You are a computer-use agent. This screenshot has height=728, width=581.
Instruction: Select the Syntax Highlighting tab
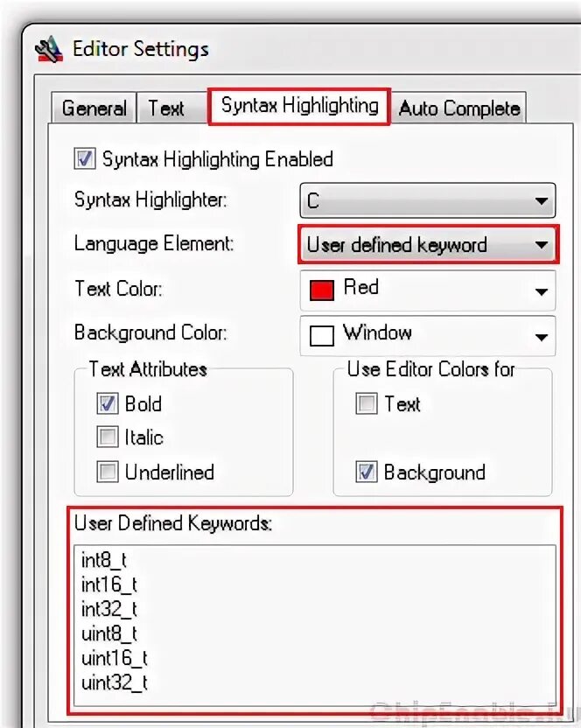pyautogui.click(x=299, y=106)
